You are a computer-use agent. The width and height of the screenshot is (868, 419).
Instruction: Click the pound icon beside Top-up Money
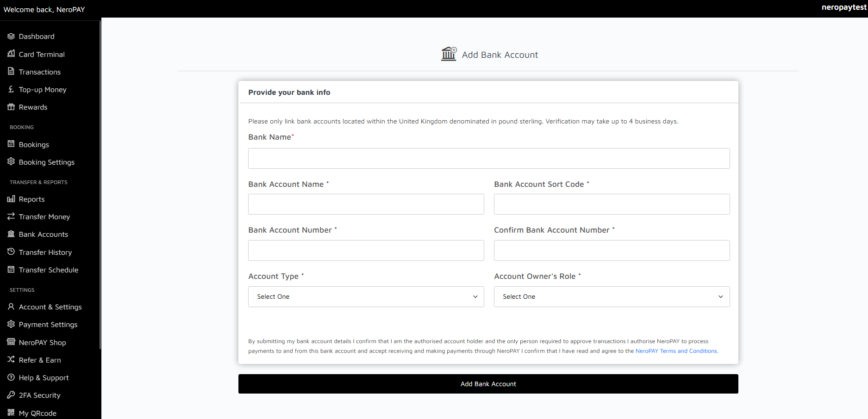(x=11, y=89)
